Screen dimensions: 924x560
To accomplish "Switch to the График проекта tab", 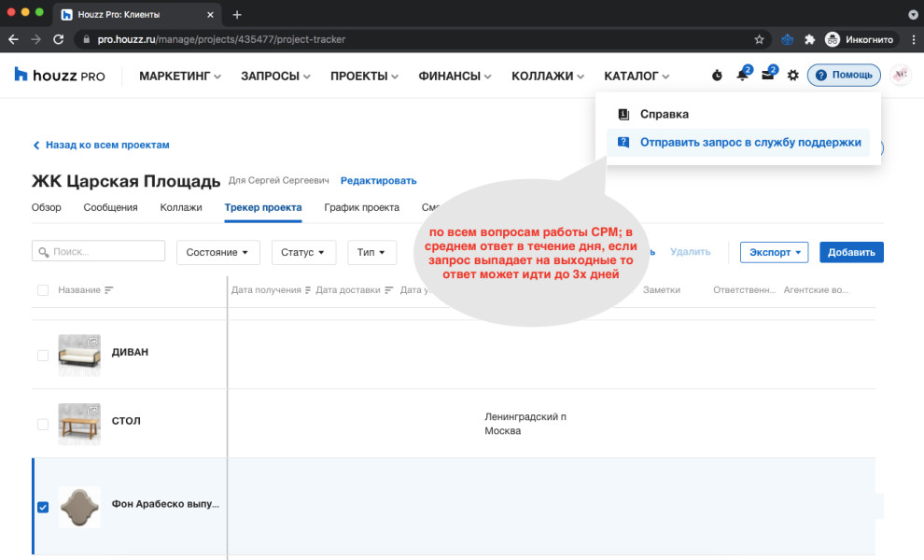I will coord(361,207).
